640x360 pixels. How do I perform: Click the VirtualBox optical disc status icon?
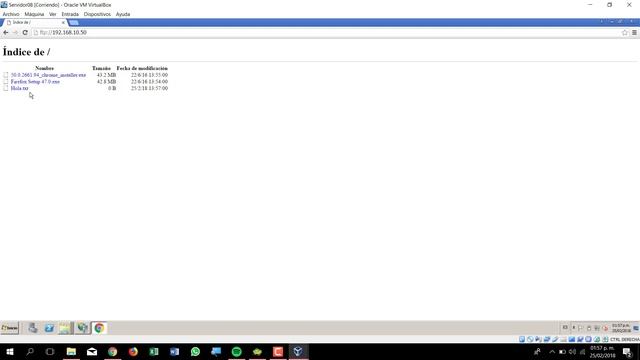click(x=530, y=339)
